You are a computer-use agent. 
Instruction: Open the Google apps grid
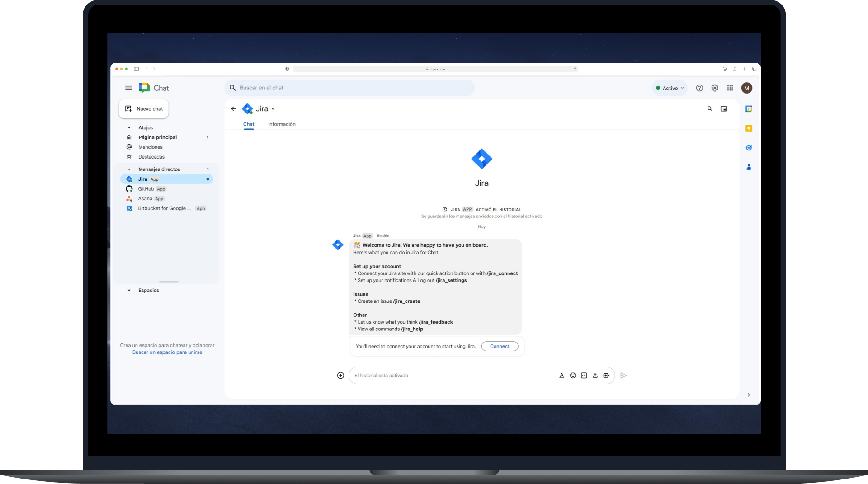[x=730, y=88]
